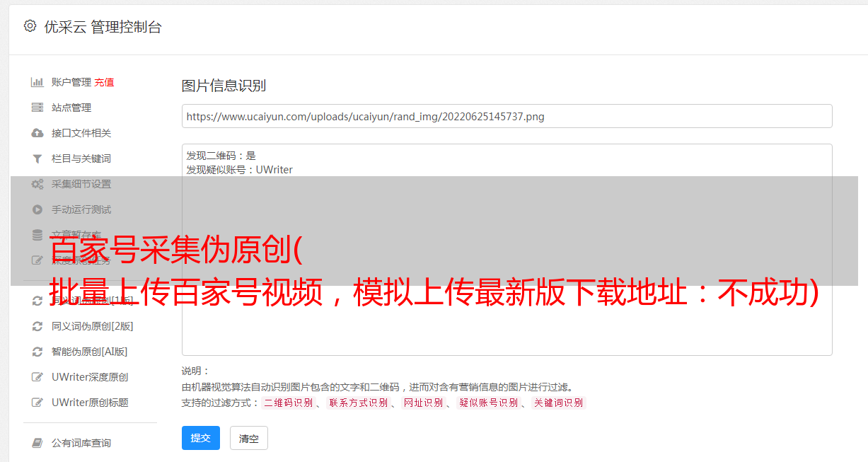
Task: Click the book icon for 公有词库查询
Action: pos(37,443)
